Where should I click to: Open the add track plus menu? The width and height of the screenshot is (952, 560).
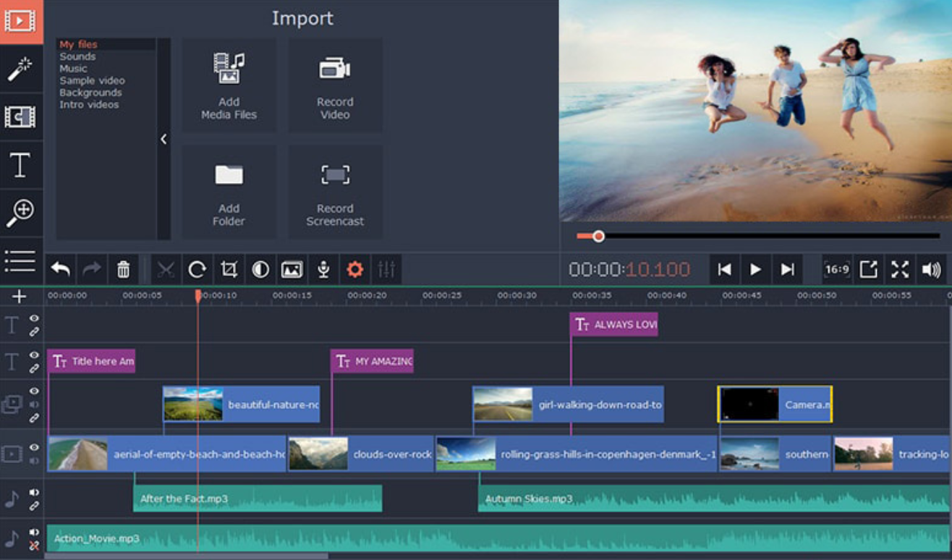point(19,295)
